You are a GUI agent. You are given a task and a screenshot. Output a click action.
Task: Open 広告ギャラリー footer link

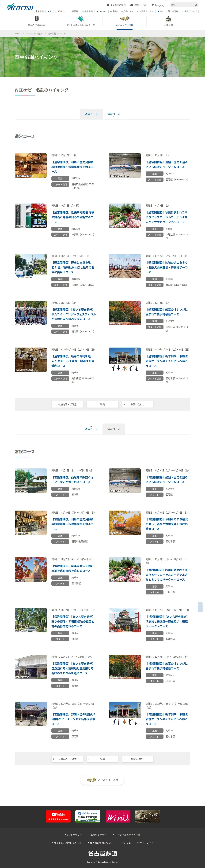(97, 835)
